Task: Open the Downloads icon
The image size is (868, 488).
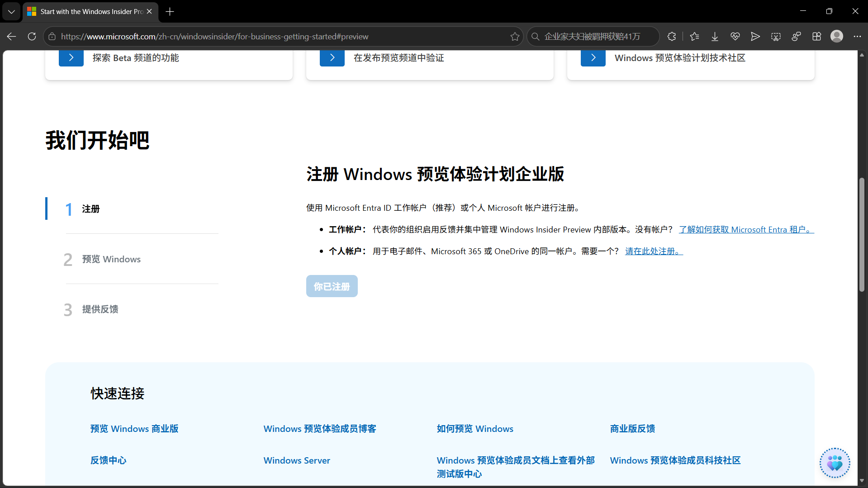Action: coord(715,37)
